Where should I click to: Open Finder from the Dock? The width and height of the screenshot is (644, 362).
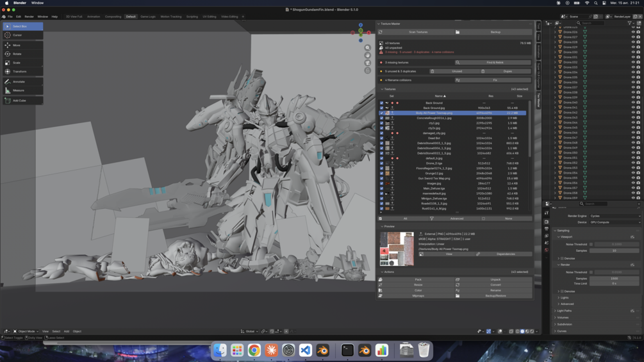point(220,350)
